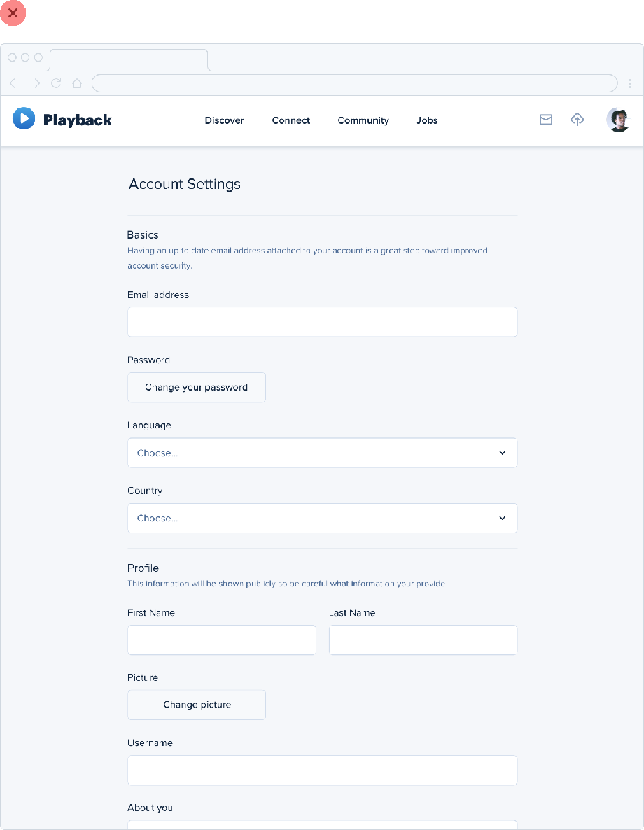644x830 pixels.
Task: Open the Connect menu item
Action: (x=291, y=120)
